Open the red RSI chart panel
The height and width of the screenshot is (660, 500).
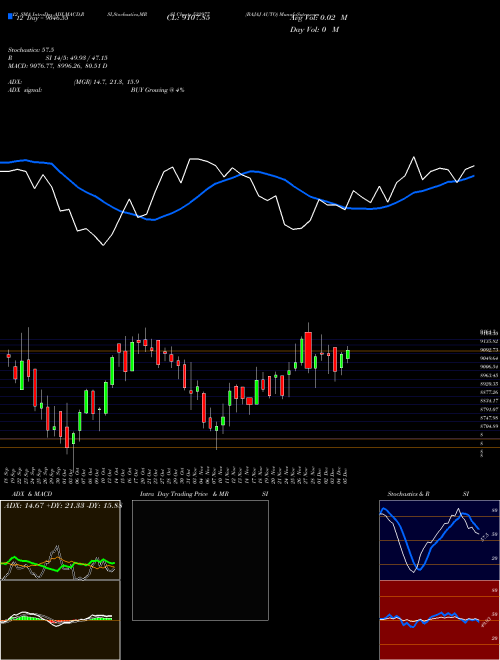click(439, 620)
